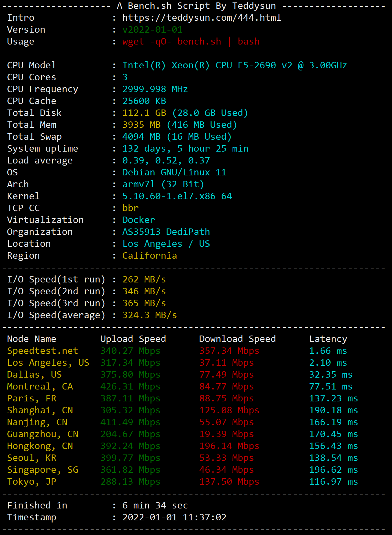This screenshot has width=392, height=535.
Task: Select the Finished in 6 min 34 sec
Action: click(x=155, y=505)
